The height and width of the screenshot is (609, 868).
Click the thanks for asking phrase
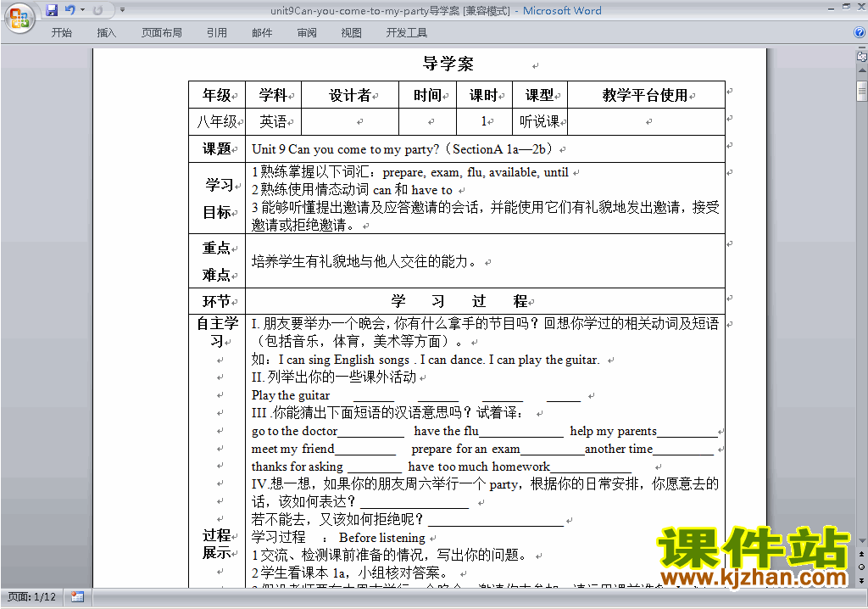(298, 467)
